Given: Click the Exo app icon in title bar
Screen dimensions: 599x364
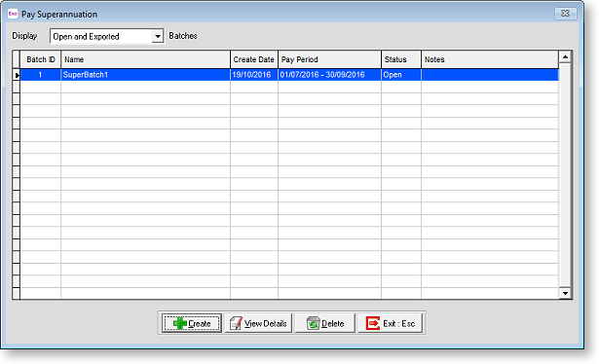Looking at the screenshot, I should click(x=13, y=14).
